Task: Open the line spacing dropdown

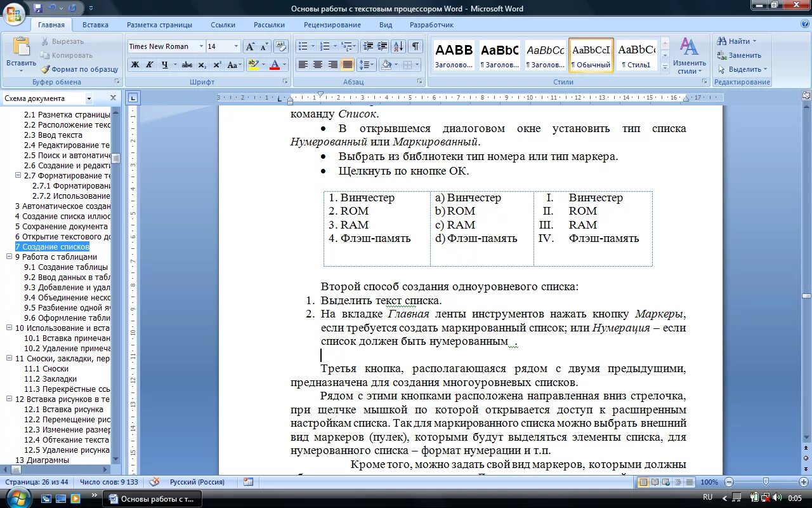Action: (x=367, y=65)
